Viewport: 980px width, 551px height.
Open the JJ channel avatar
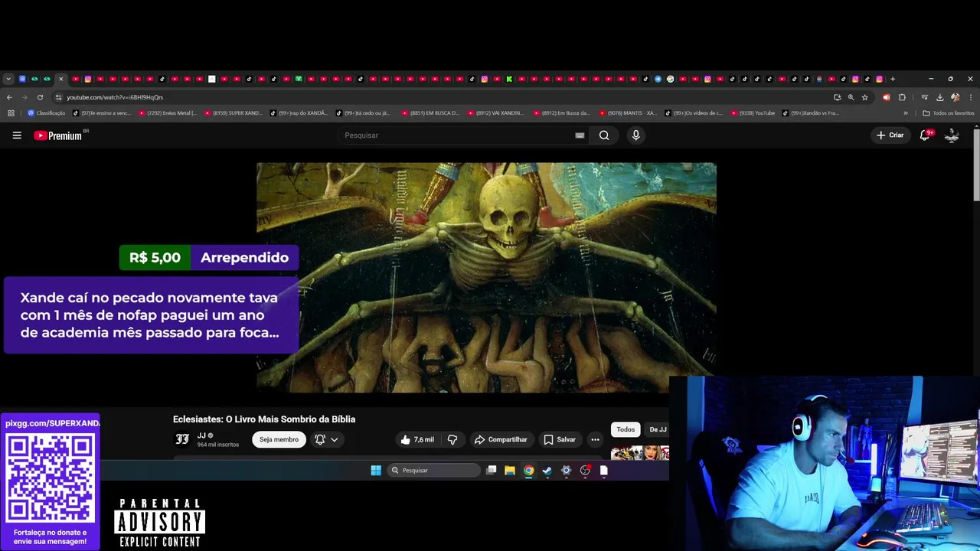[x=182, y=439]
